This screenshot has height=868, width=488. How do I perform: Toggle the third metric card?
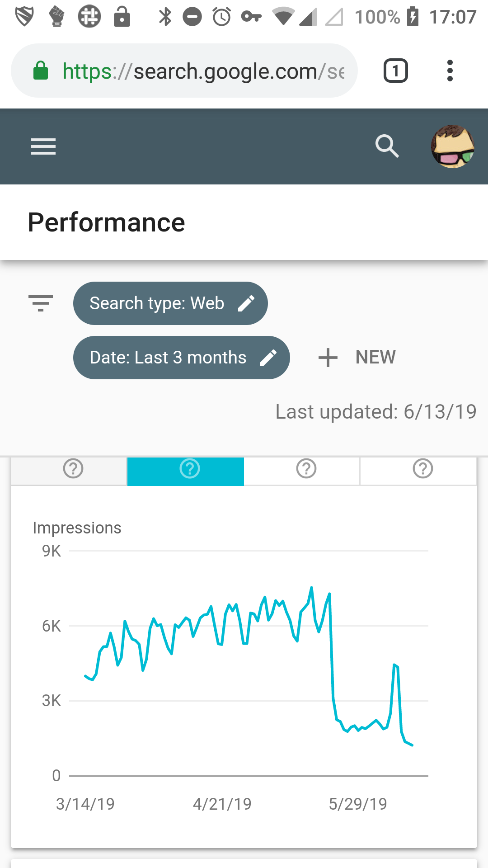(x=302, y=471)
